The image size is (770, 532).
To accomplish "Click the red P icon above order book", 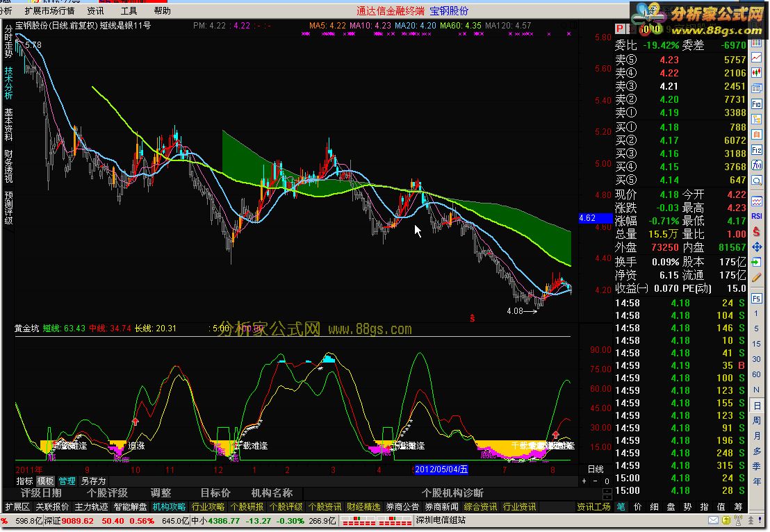I will (x=620, y=29).
